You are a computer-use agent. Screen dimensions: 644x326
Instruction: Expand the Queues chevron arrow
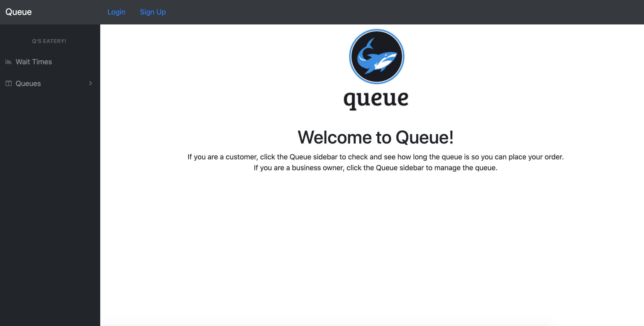90,83
